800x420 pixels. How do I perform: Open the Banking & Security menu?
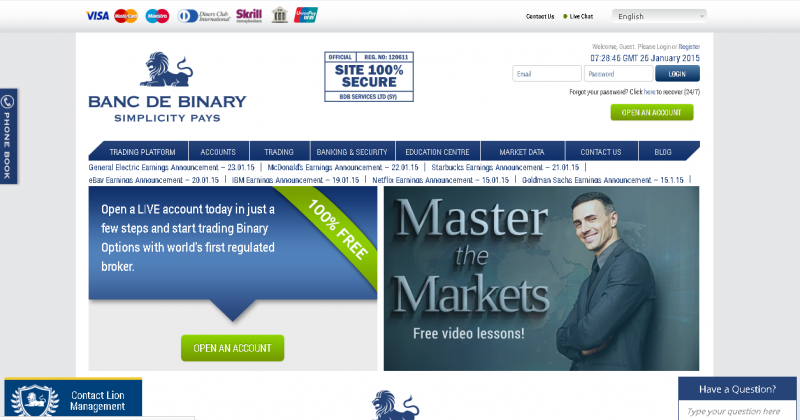click(x=352, y=152)
